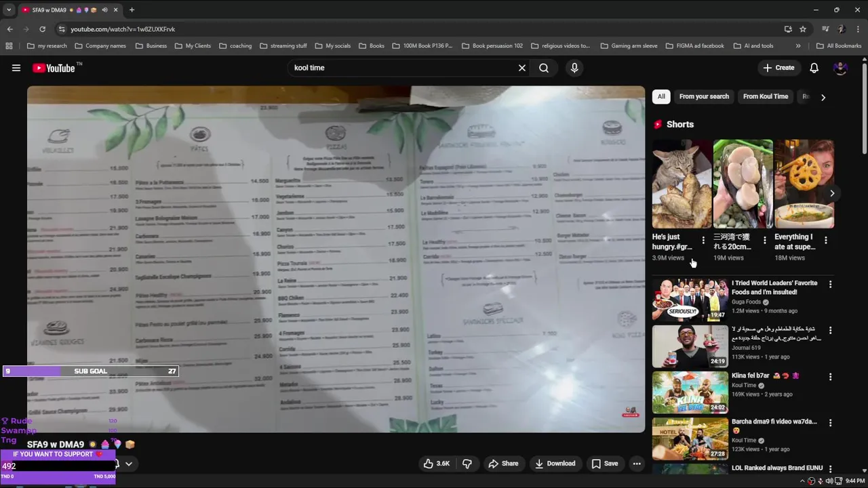868x488 pixels.
Task: Open options for the Guga Foods video
Action: click(x=830, y=285)
